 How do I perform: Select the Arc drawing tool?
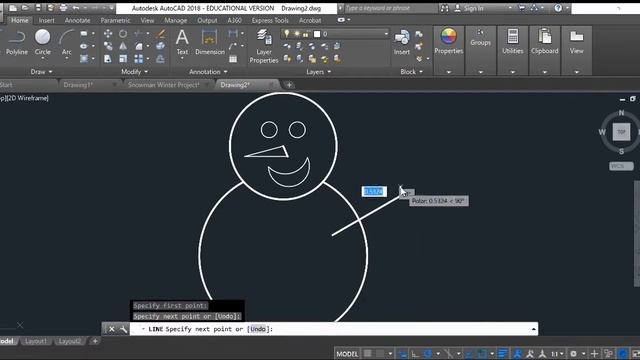click(66, 42)
